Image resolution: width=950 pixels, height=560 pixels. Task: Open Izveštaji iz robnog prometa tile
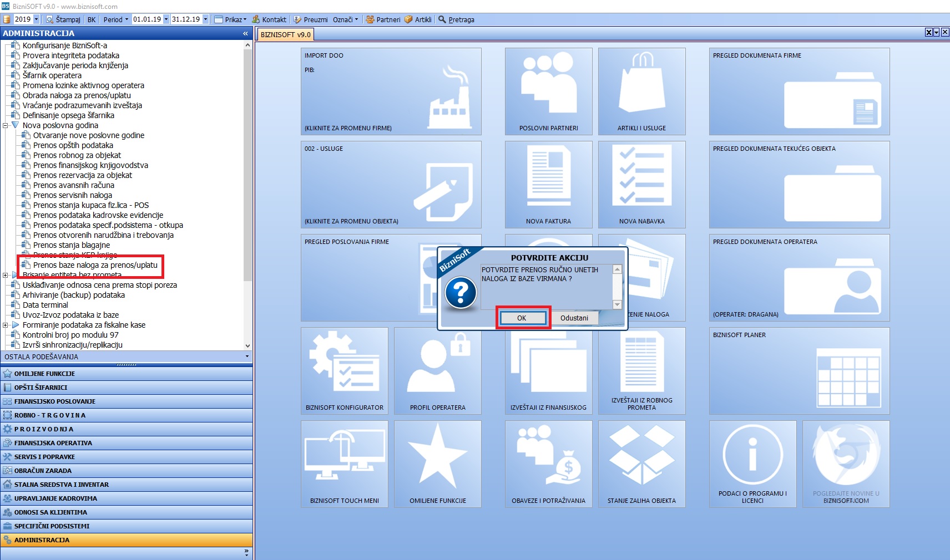click(641, 371)
